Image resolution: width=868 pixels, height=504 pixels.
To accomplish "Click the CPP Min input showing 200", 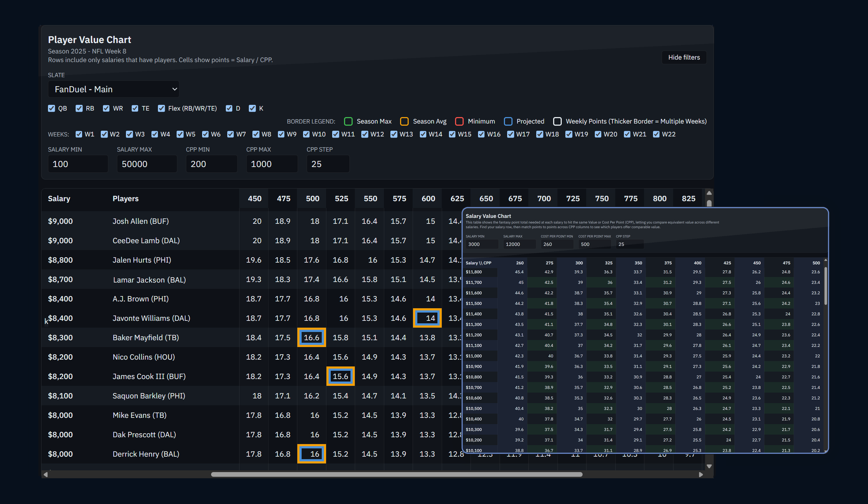I will [x=212, y=164].
